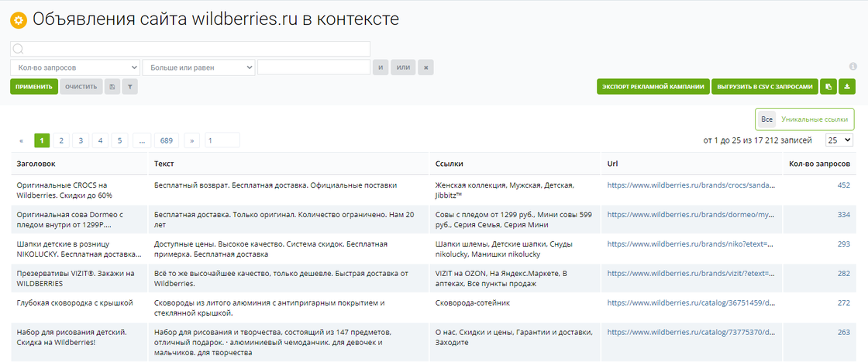Expand the 25 records per page dropdown
Screen dimensions: 868x363
click(839, 140)
